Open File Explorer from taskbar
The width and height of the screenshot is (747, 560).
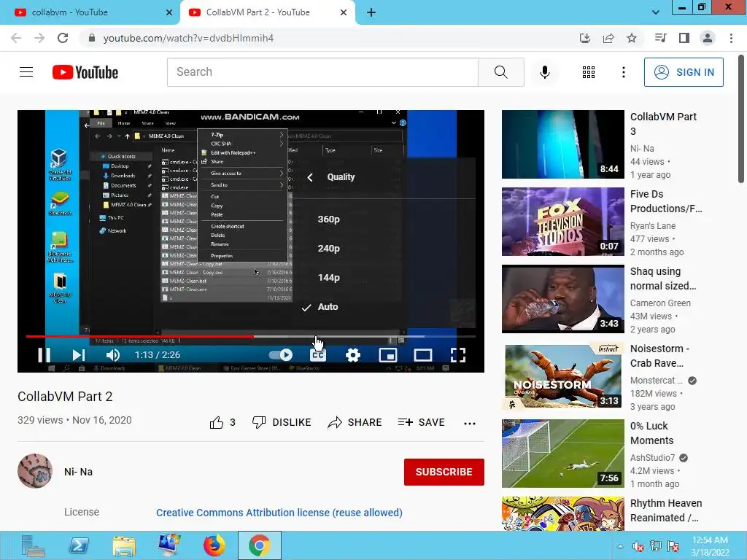[x=124, y=545]
